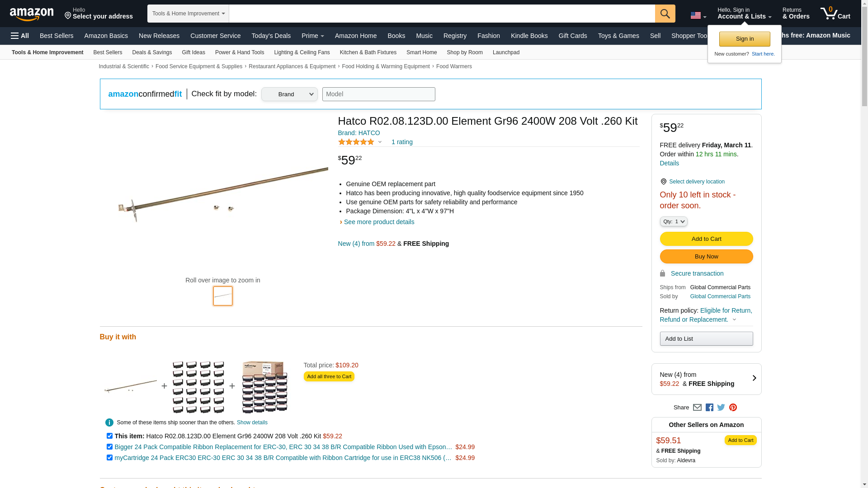The image size is (868, 488).
Task: Share product on Pinterest icon
Action: [x=733, y=407]
